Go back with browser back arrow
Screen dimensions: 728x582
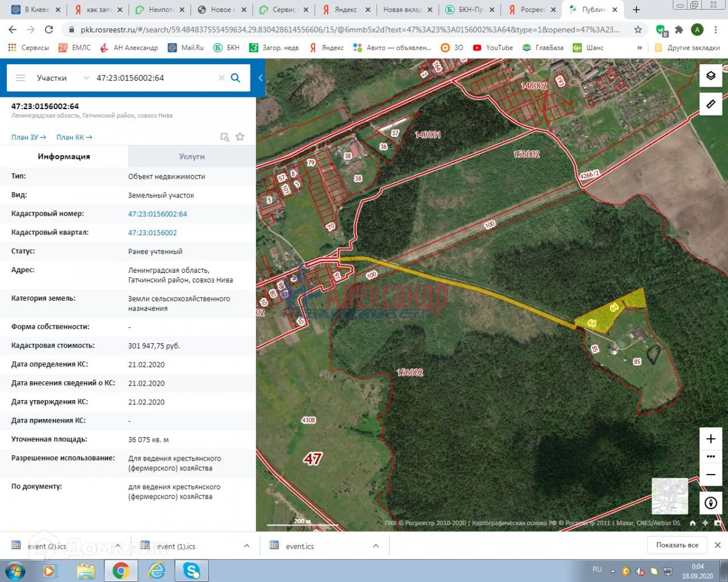[x=13, y=30]
